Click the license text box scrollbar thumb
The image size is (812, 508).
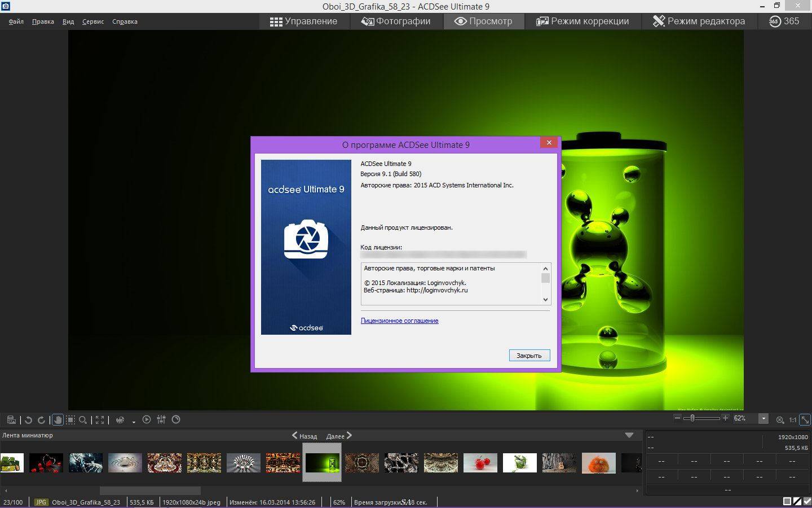click(545, 278)
